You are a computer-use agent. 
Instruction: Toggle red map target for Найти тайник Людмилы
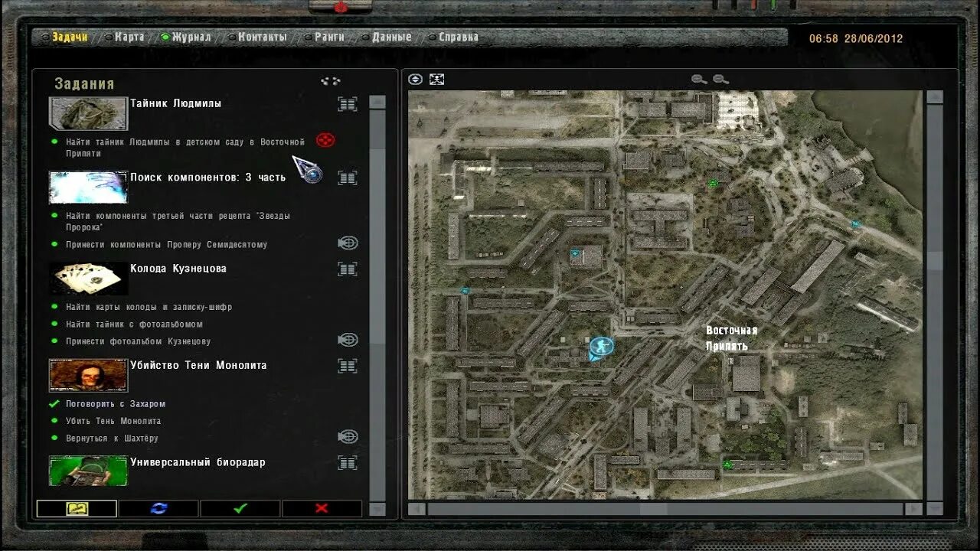click(x=325, y=141)
